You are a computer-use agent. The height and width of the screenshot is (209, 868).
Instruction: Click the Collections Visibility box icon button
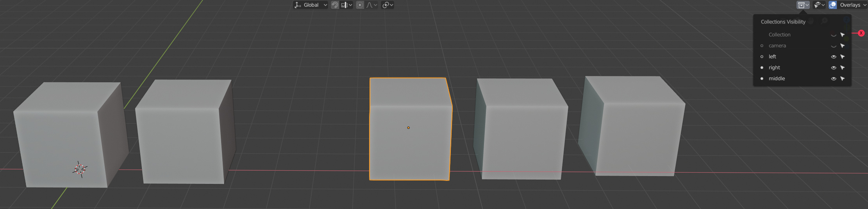point(803,5)
